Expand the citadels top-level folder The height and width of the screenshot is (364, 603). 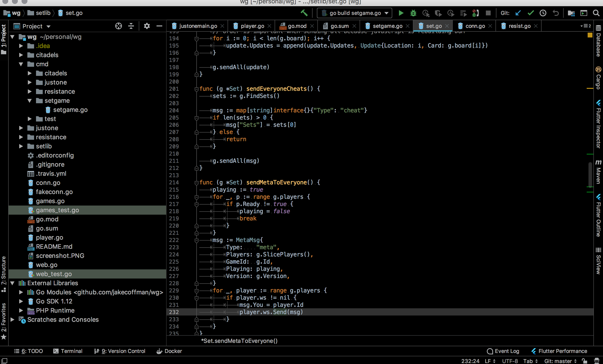coord(21,55)
